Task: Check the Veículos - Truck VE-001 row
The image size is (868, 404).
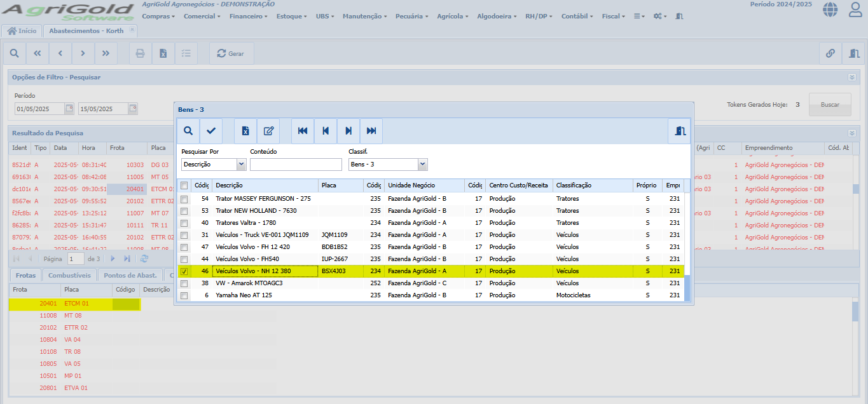Action: (184, 235)
